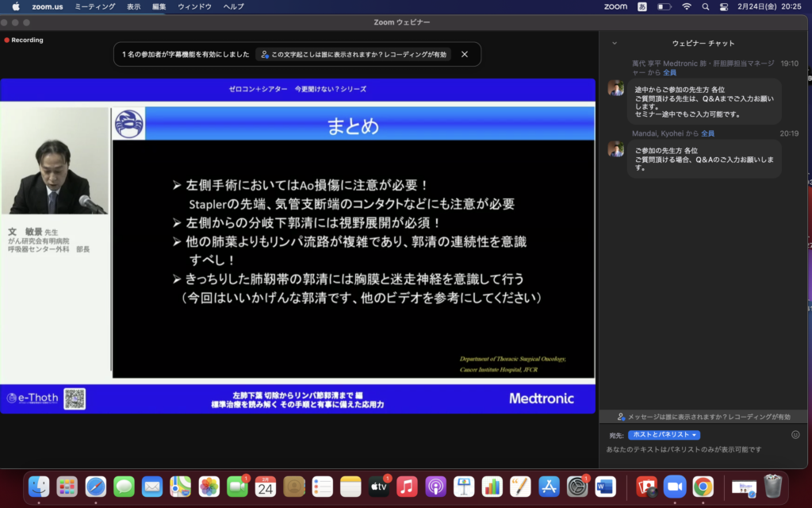This screenshot has width=812, height=508.
Task: Dismiss the captions notification banner
Action: 465,54
